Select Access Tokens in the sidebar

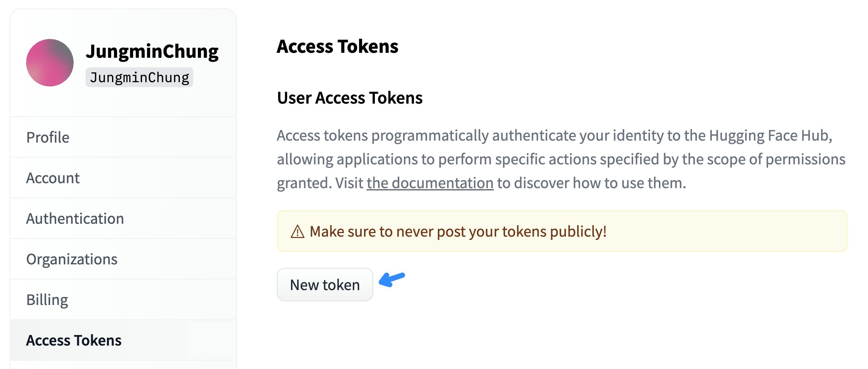tap(123, 340)
